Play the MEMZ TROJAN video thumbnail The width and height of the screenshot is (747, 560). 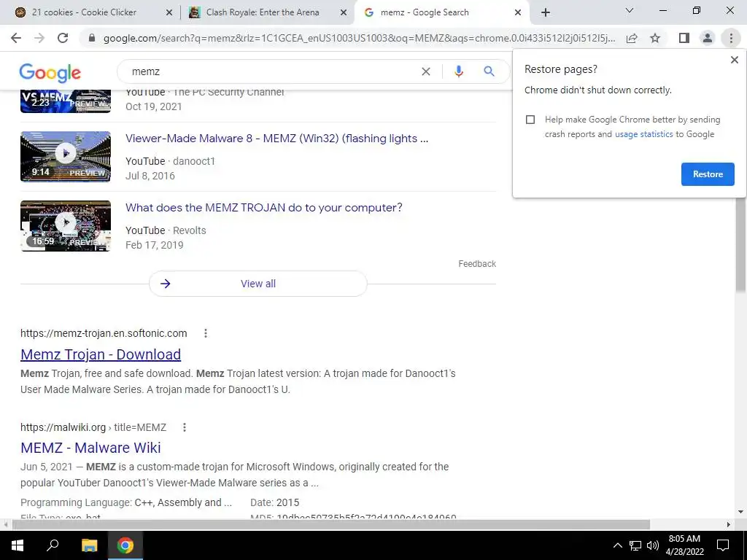[x=66, y=226]
